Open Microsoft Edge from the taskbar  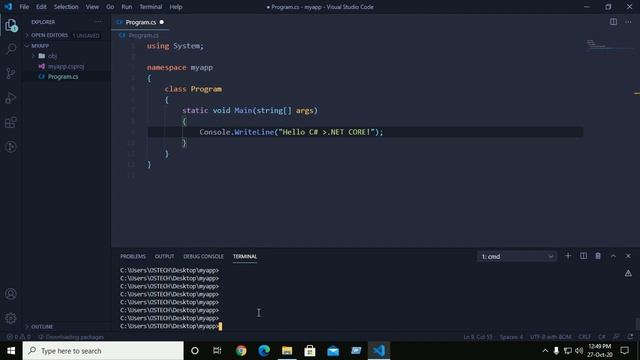pos(264,351)
